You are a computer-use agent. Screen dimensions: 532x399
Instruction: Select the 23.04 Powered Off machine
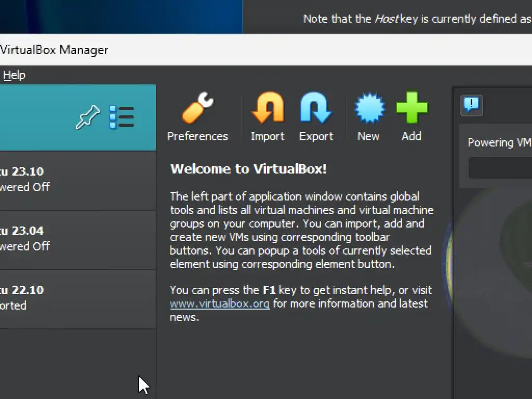tap(78, 240)
